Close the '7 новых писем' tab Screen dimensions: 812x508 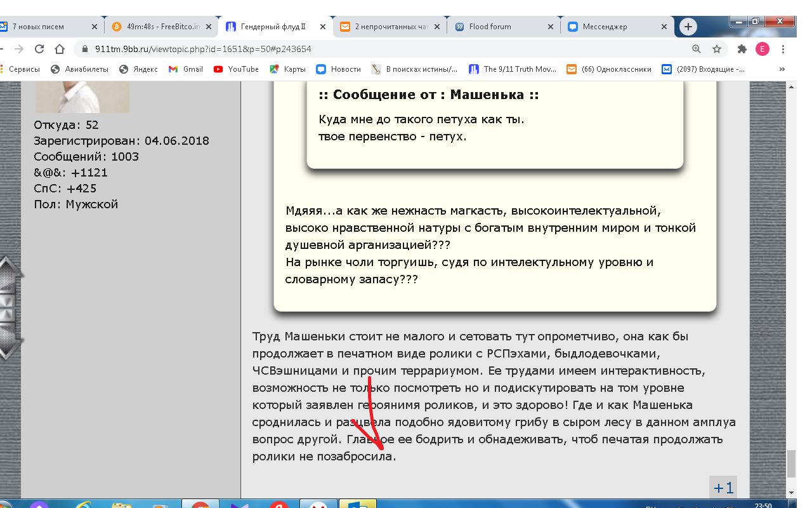(x=95, y=27)
